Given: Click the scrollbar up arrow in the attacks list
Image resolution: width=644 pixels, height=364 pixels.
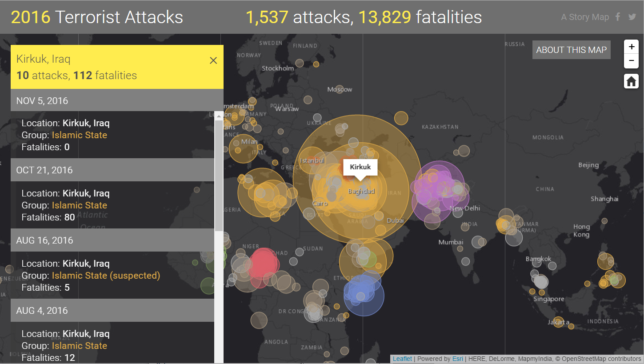Looking at the screenshot, I should 219,116.
